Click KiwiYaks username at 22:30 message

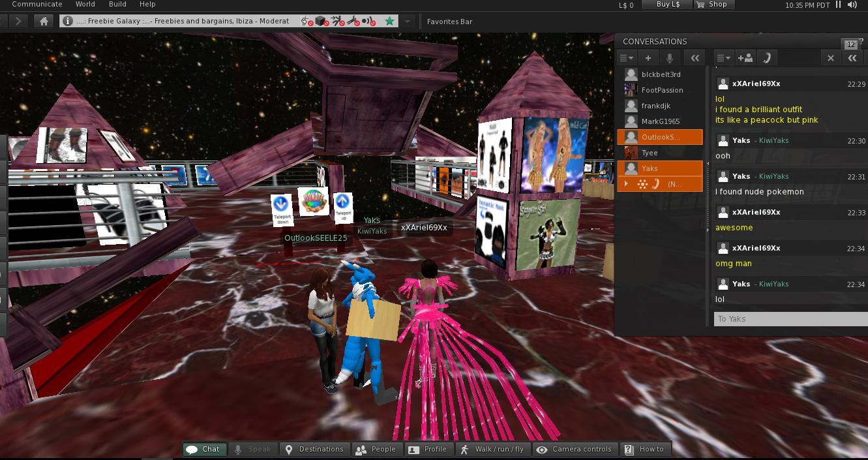pos(774,140)
